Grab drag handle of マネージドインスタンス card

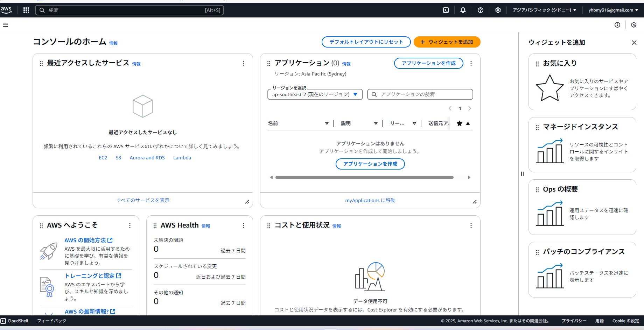coord(537,128)
